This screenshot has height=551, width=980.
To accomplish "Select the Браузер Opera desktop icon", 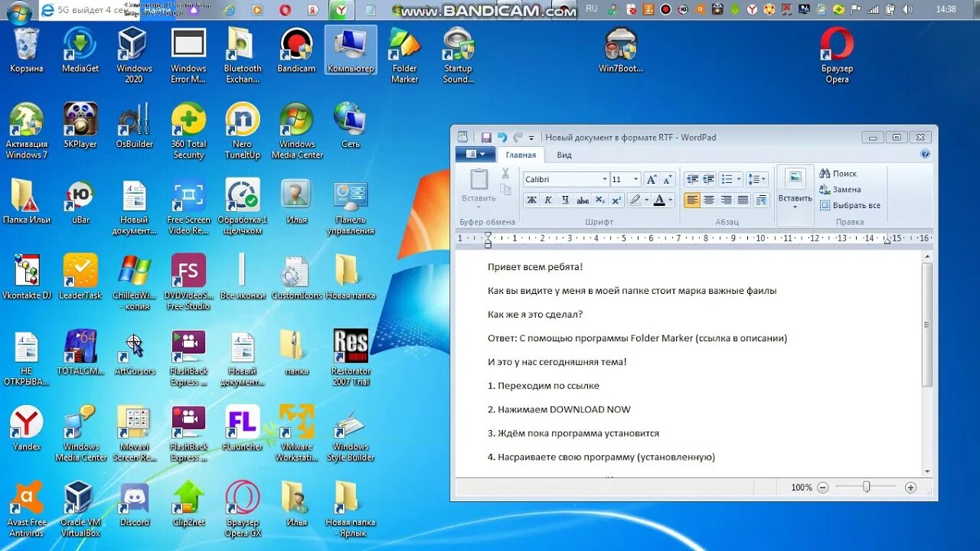I will point(837,55).
